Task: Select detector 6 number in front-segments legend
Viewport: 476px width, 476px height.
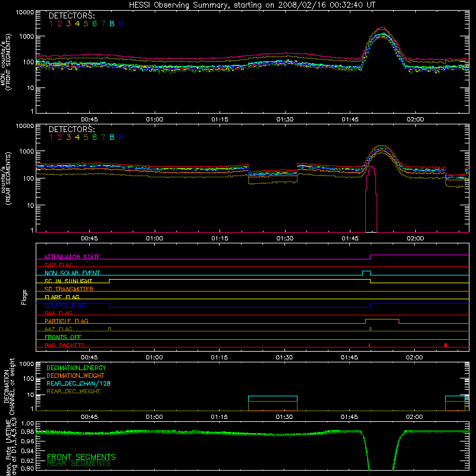Action: (95, 24)
